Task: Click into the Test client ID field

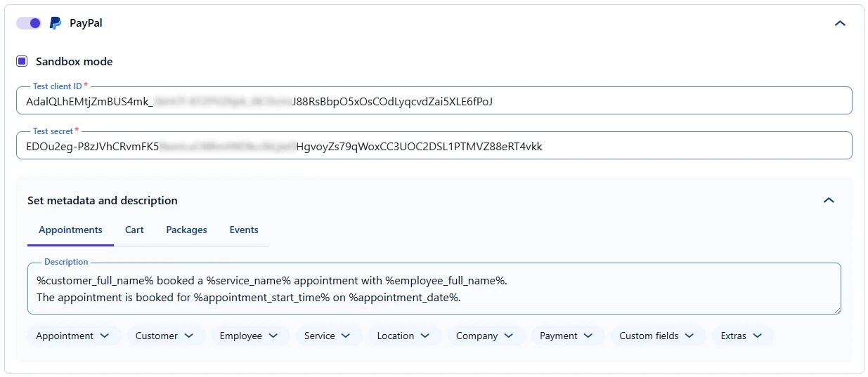Action: coord(434,101)
